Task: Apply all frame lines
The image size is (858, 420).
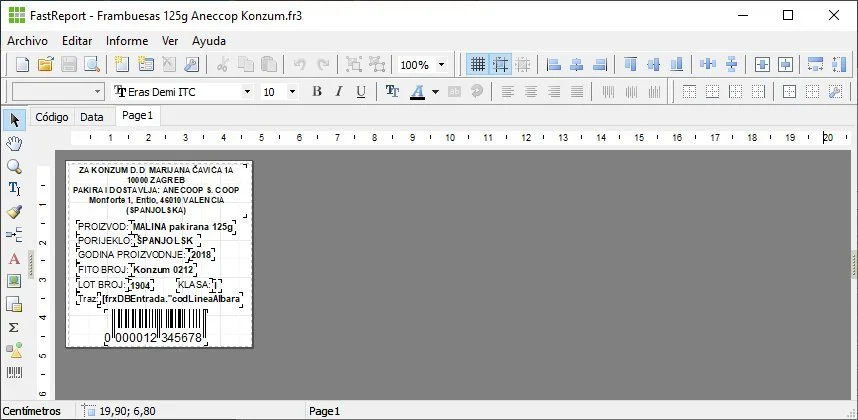Action: (x=789, y=91)
